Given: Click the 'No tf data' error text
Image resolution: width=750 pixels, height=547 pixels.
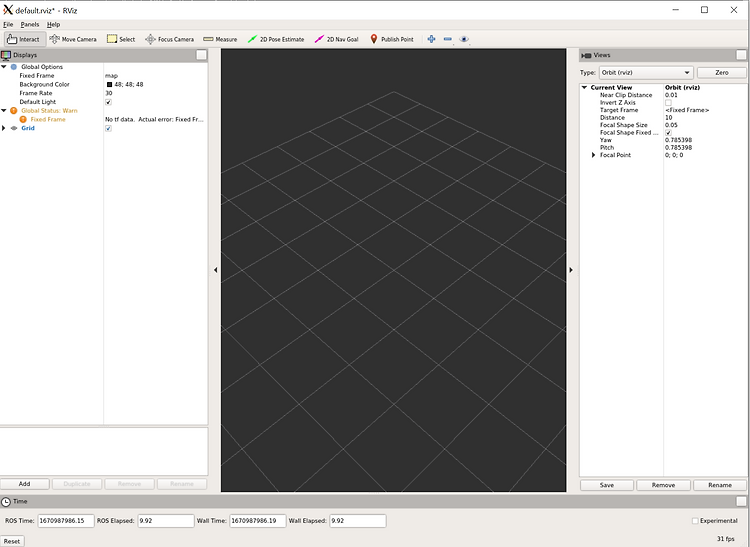Looking at the screenshot, I should point(154,120).
